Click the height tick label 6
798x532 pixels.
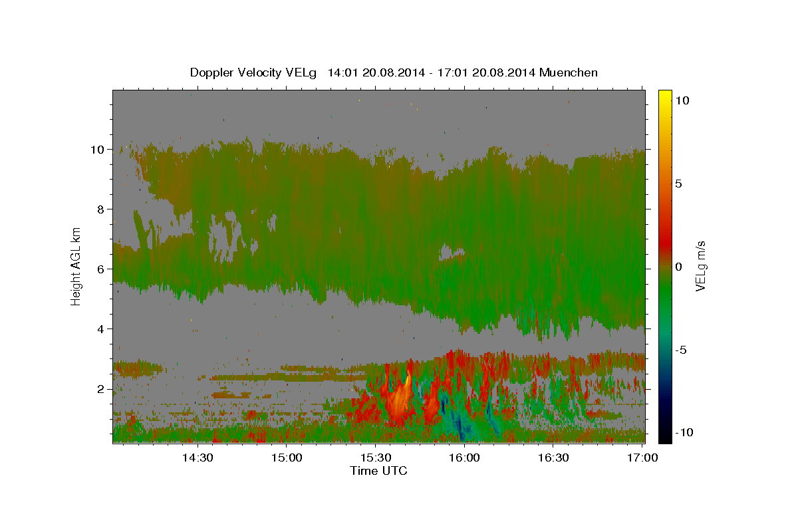[x=101, y=269]
